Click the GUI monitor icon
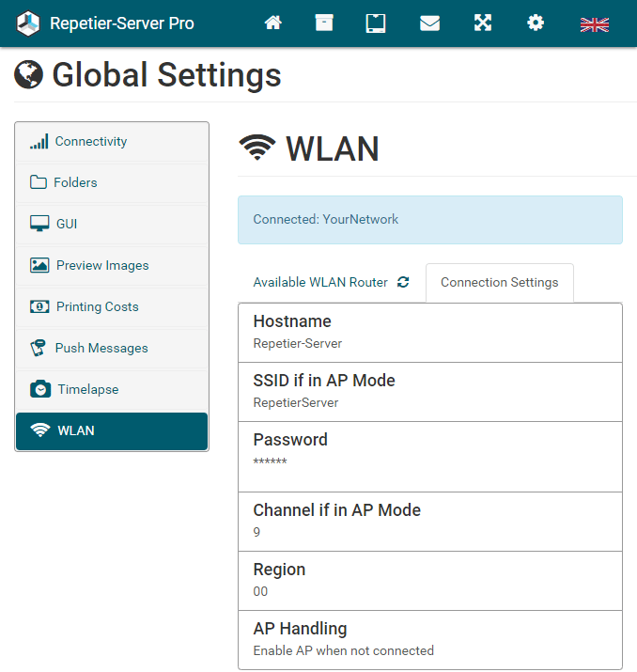637x672 pixels. coord(39,224)
